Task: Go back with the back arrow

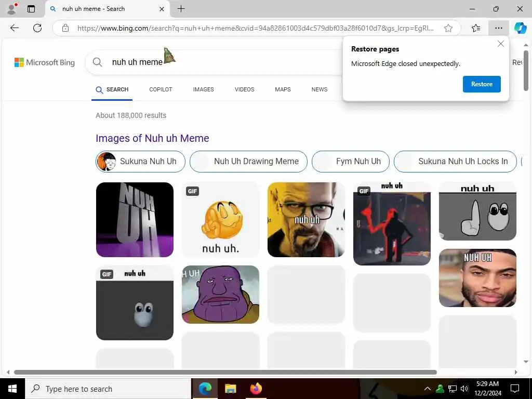Action: point(15,28)
